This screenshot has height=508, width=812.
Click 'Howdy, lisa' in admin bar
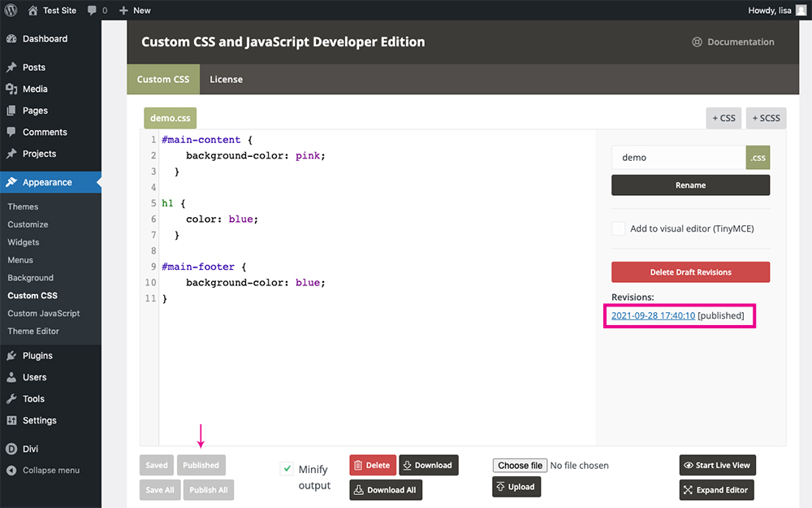(x=770, y=11)
